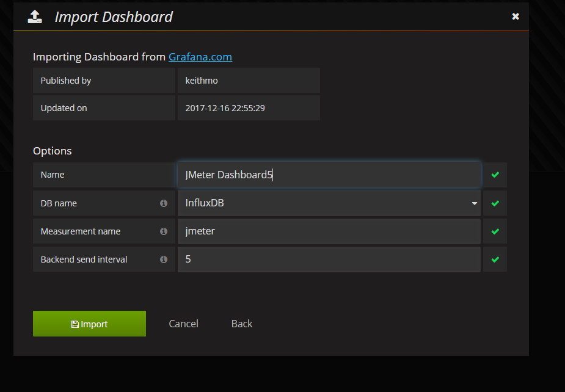
Task: Go Back to previous import step
Action: [242, 324]
